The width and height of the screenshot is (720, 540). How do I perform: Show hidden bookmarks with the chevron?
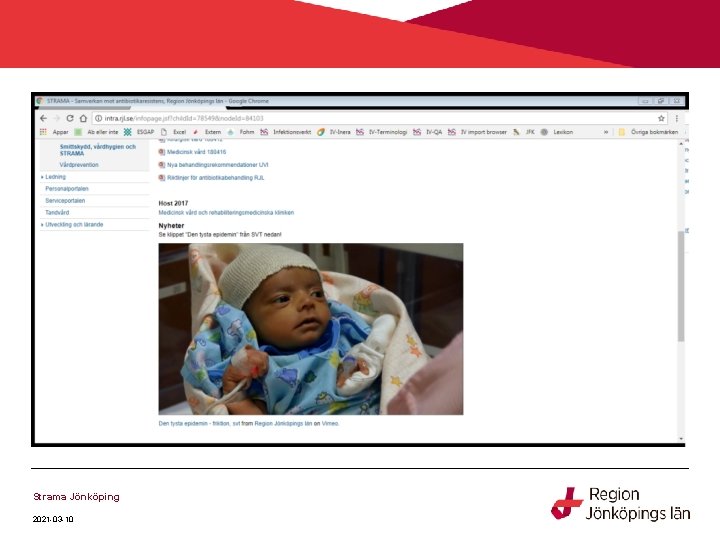606,132
